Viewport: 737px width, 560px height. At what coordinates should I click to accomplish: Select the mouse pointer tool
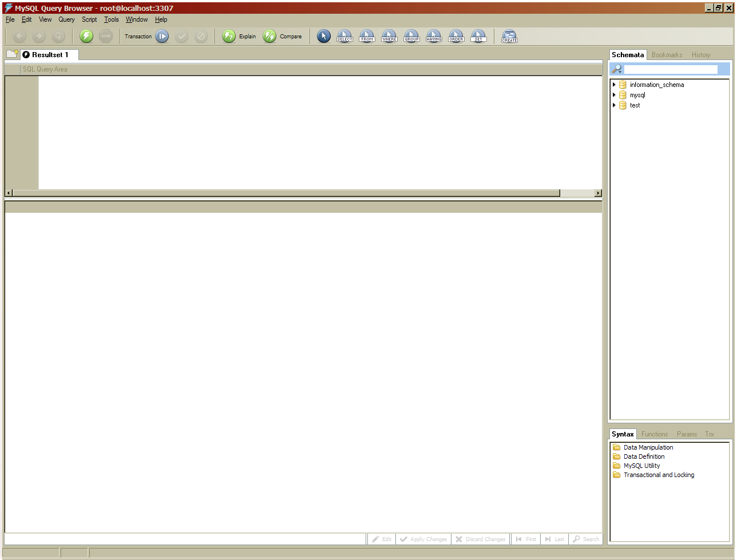pos(324,37)
